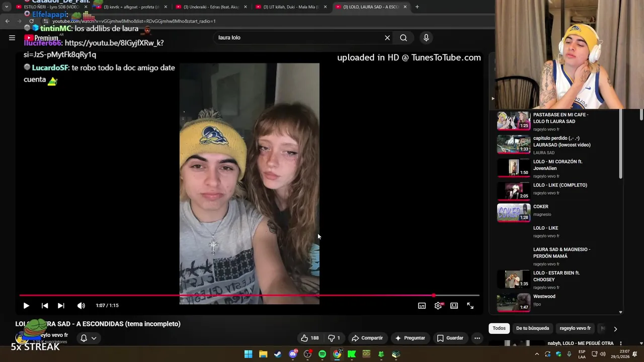Viewport: 644px width, 362px height.
Task: Expand the tab search dropdown
Action: tap(7, 7)
